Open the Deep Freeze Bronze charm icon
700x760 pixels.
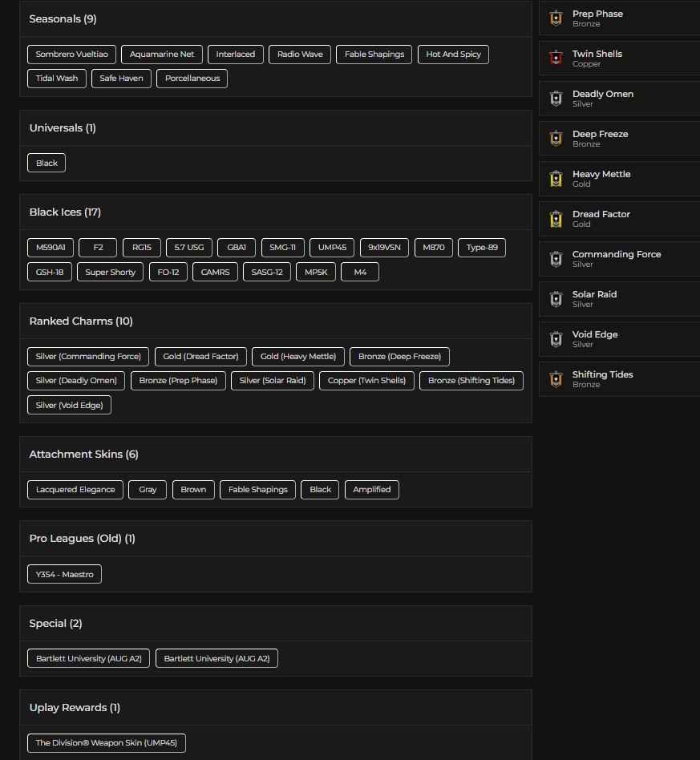[x=556, y=138]
